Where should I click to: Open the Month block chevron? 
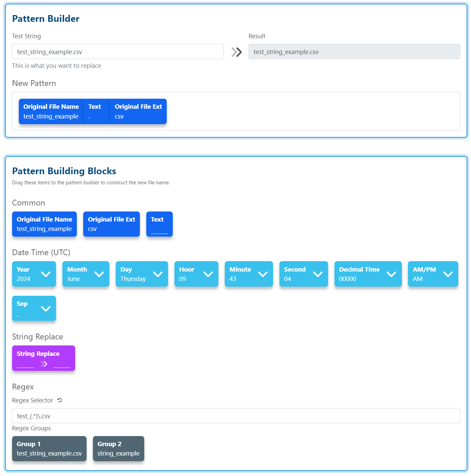point(99,274)
